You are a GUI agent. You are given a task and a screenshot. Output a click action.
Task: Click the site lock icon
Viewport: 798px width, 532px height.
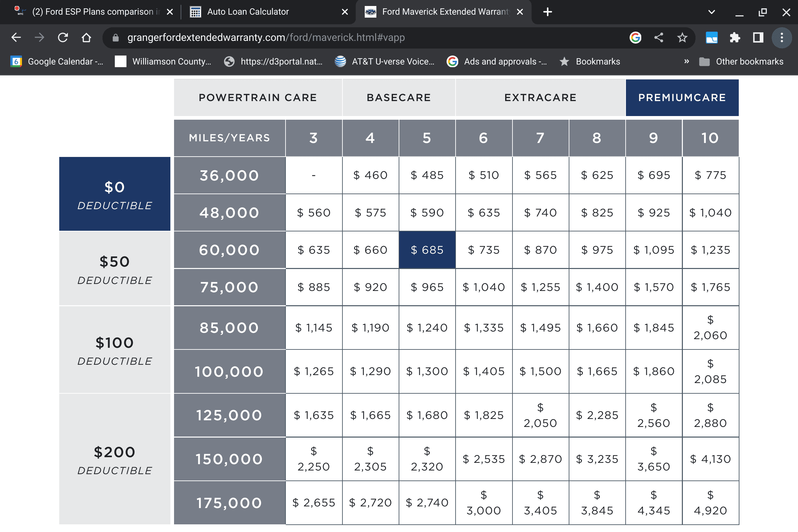(x=115, y=38)
